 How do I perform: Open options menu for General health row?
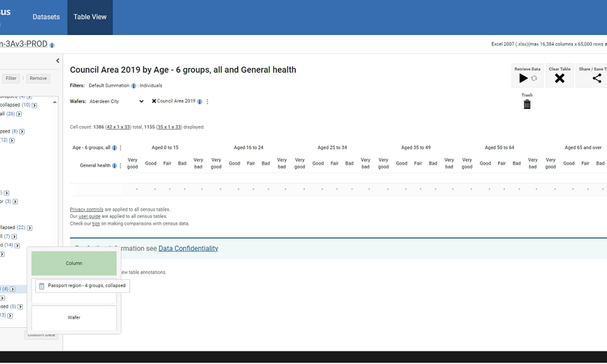(x=121, y=166)
